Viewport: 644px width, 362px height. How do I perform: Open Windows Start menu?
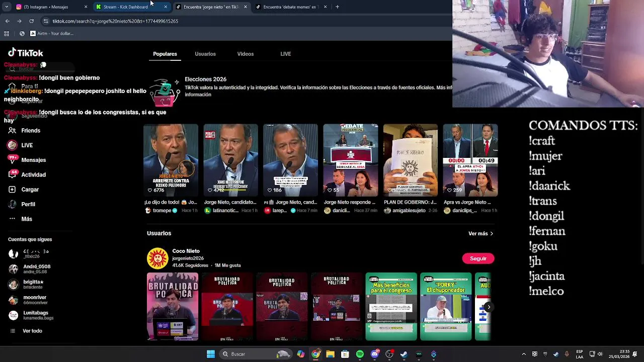tap(211, 354)
